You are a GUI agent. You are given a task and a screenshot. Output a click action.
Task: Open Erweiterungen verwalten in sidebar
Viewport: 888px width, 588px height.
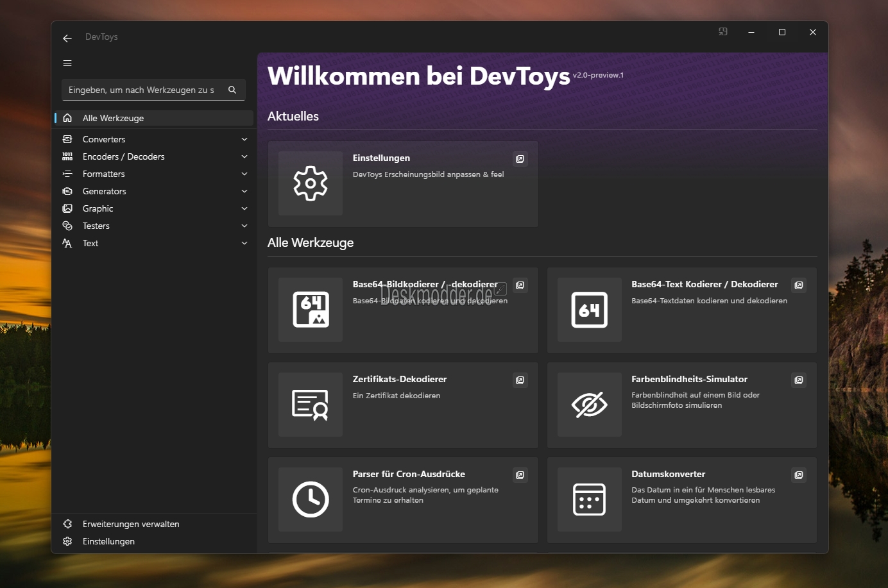[154, 524]
